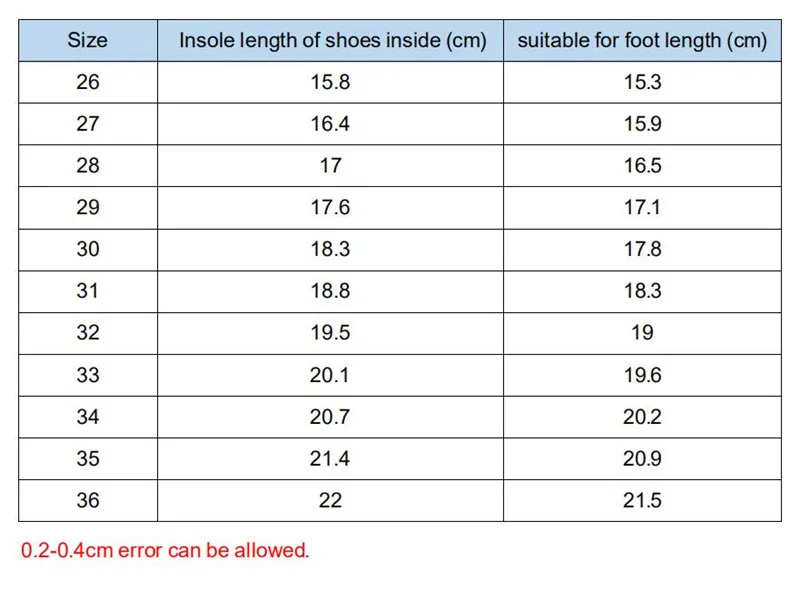Click insole length value 17 for size 28
Image resolution: width=800 pixels, height=589 pixels.
[x=330, y=166]
